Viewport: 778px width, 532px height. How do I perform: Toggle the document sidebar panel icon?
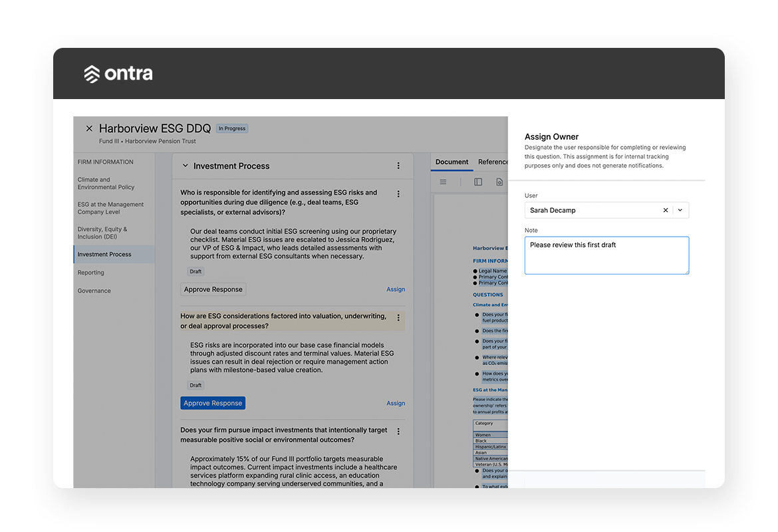pyautogui.click(x=478, y=182)
